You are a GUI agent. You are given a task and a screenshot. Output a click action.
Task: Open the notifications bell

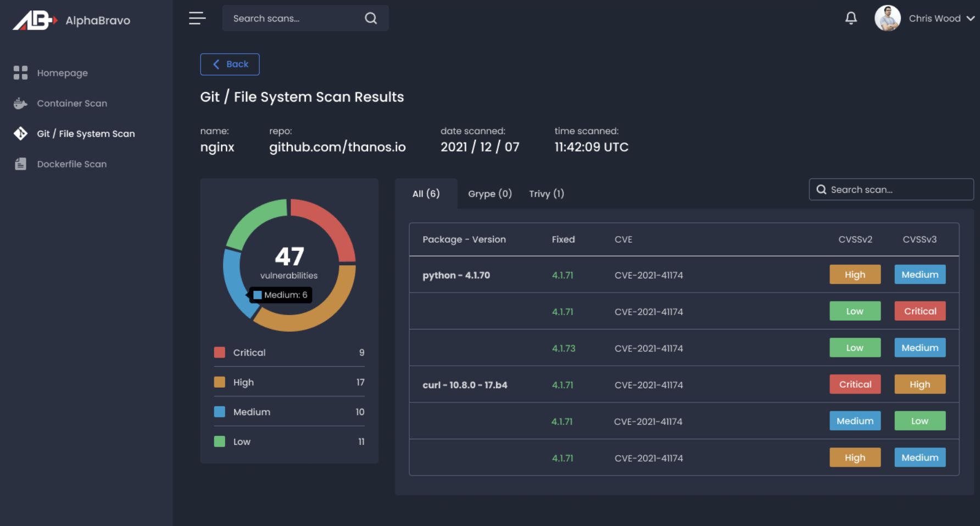[x=851, y=18]
